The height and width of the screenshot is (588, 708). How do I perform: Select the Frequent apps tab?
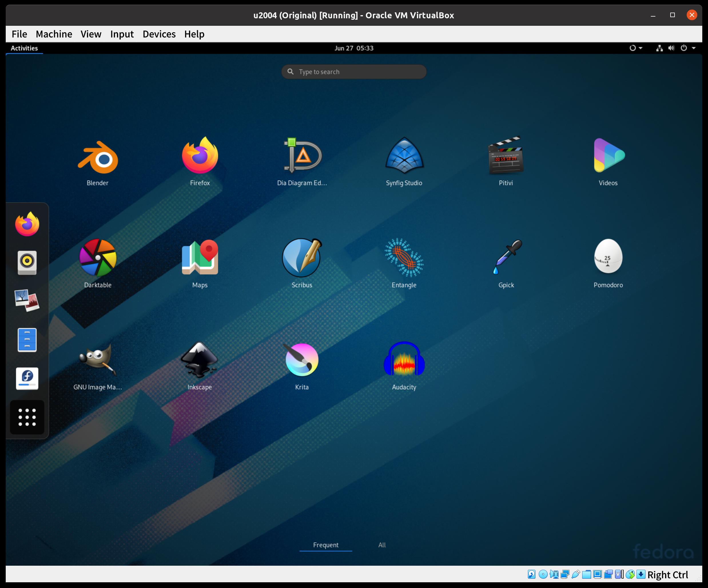326,545
